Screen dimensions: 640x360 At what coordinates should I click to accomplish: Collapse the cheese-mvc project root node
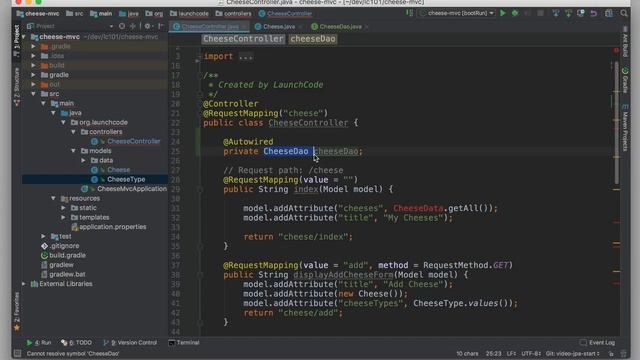click(24, 37)
